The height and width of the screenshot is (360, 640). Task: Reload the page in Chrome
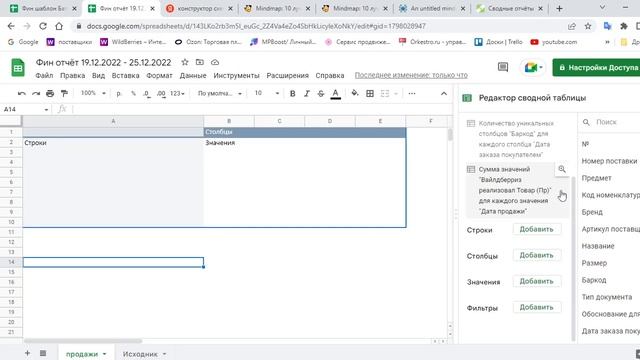[x=43, y=26]
